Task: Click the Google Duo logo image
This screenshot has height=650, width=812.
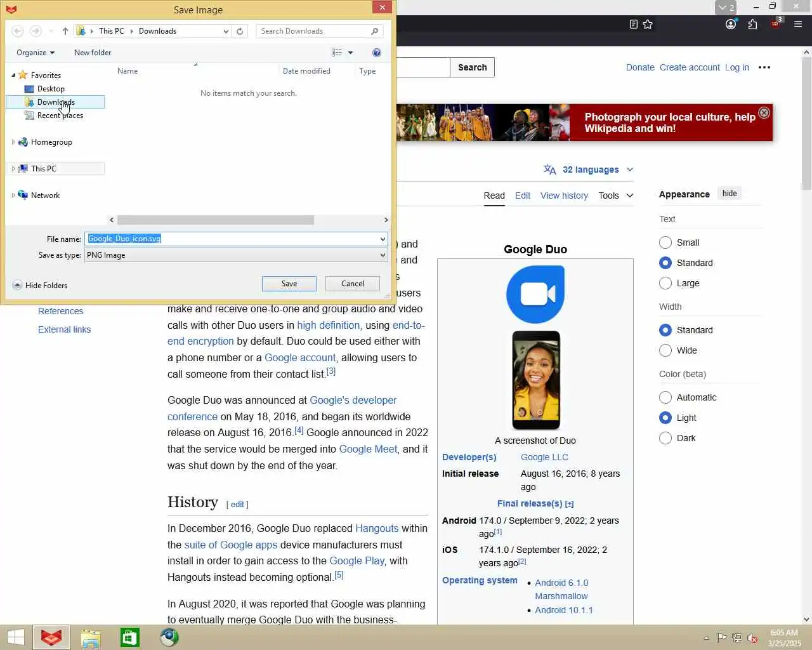Action: click(x=535, y=295)
